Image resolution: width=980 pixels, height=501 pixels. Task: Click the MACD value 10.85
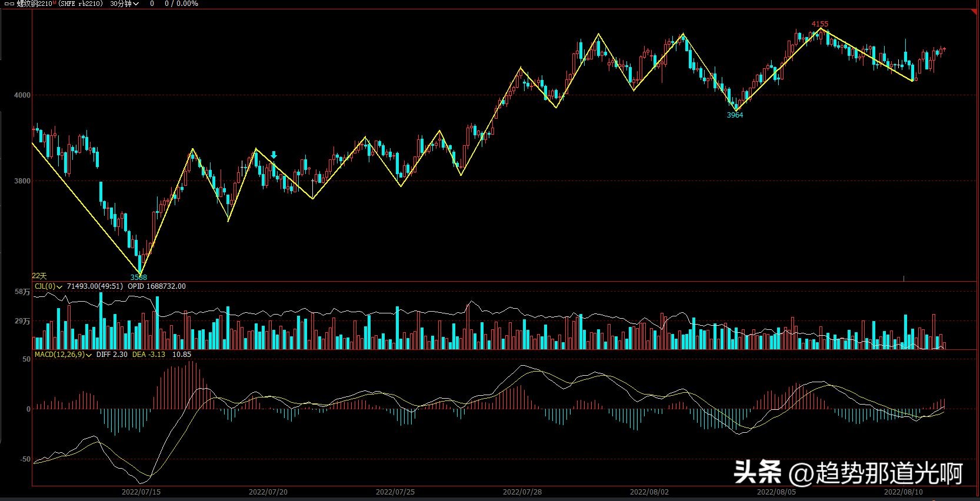tap(182, 355)
